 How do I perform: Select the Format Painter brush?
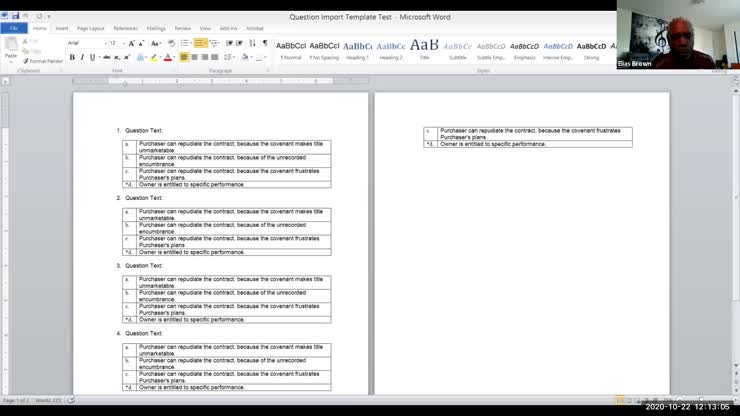pos(42,61)
